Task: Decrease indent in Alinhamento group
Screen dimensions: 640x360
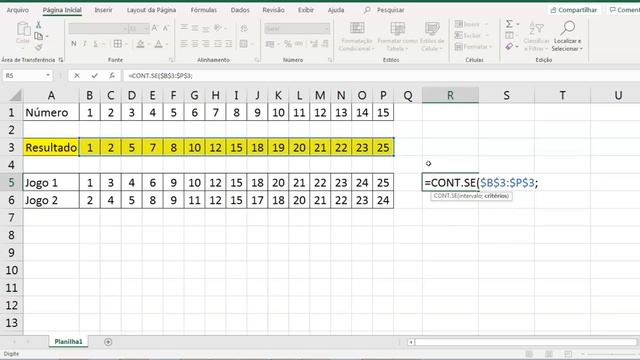Action: coord(218,44)
